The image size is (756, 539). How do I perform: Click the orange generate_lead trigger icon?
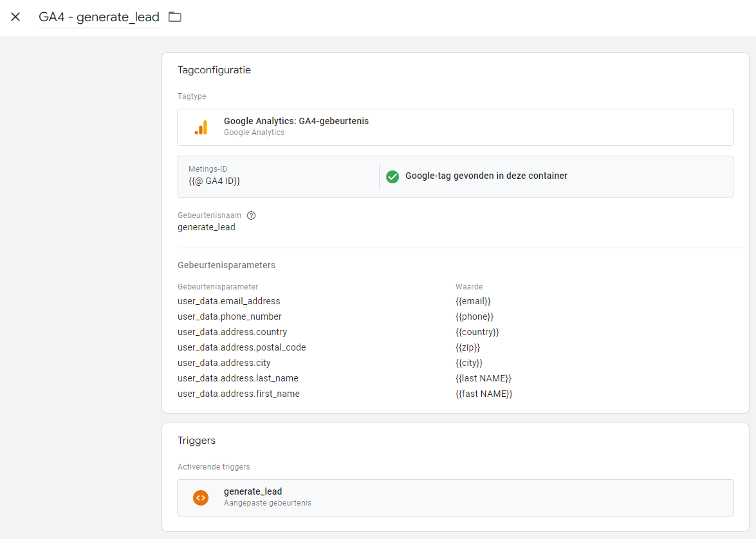point(201,497)
